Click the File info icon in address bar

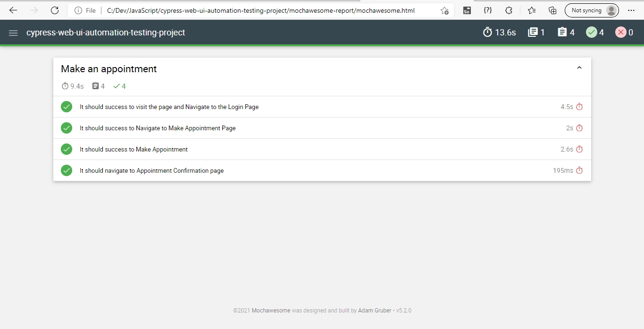coord(78,10)
